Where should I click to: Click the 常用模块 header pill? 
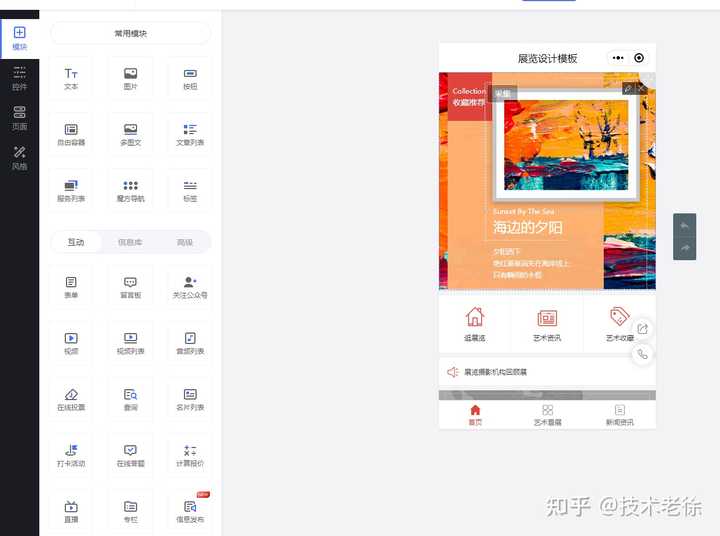(x=130, y=33)
